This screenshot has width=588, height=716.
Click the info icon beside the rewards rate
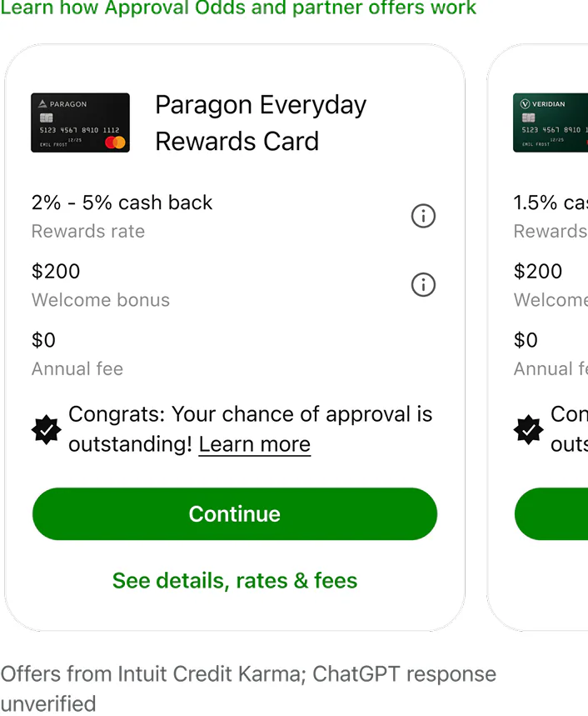pyautogui.click(x=423, y=216)
